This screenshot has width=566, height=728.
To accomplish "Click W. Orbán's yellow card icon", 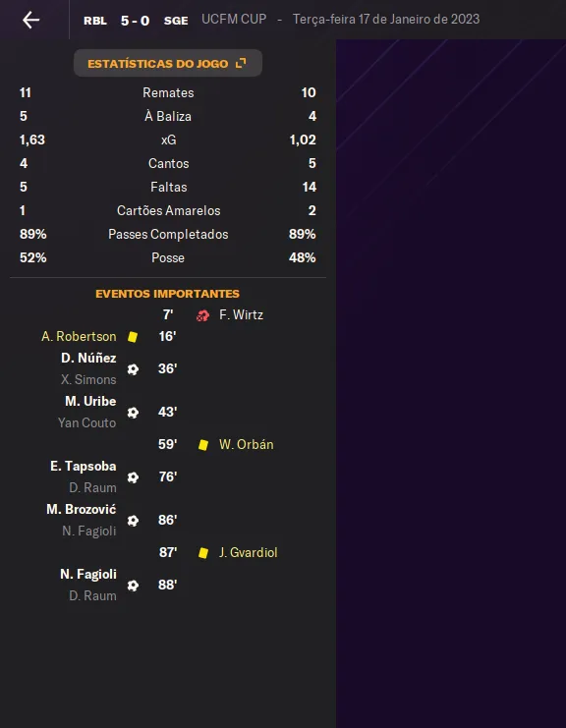I will point(202,445).
